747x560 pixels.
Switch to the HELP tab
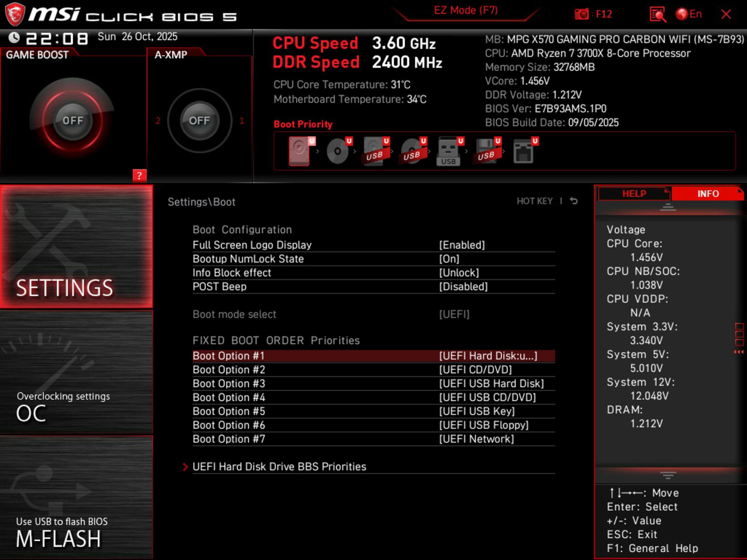[x=633, y=194]
